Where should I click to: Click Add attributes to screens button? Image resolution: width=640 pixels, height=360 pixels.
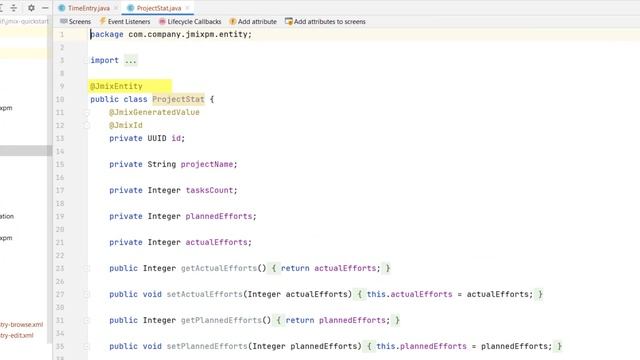(x=325, y=22)
